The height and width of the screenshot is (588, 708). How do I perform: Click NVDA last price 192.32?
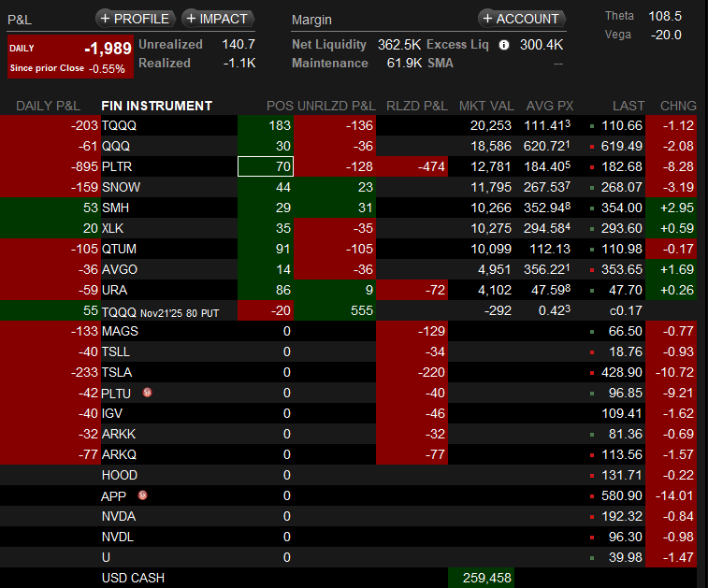(622, 516)
